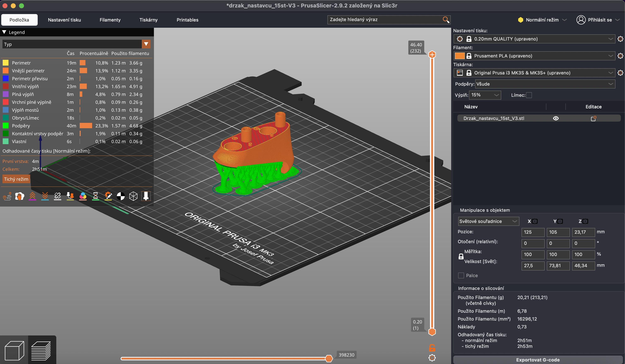Open the Výplň percentage dropdown

point(485,95)
